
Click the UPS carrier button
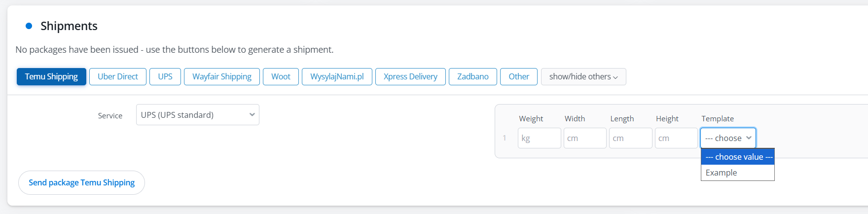point(165,77)
